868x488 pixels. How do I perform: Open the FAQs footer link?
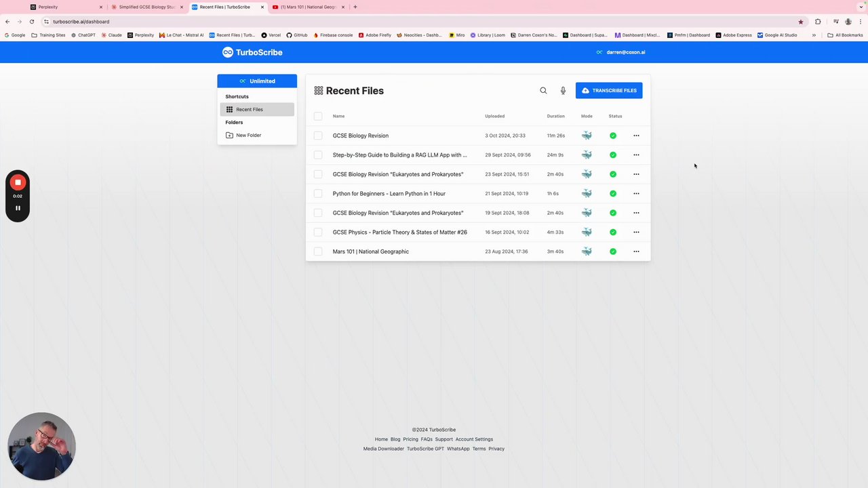(x=427, y=439)
